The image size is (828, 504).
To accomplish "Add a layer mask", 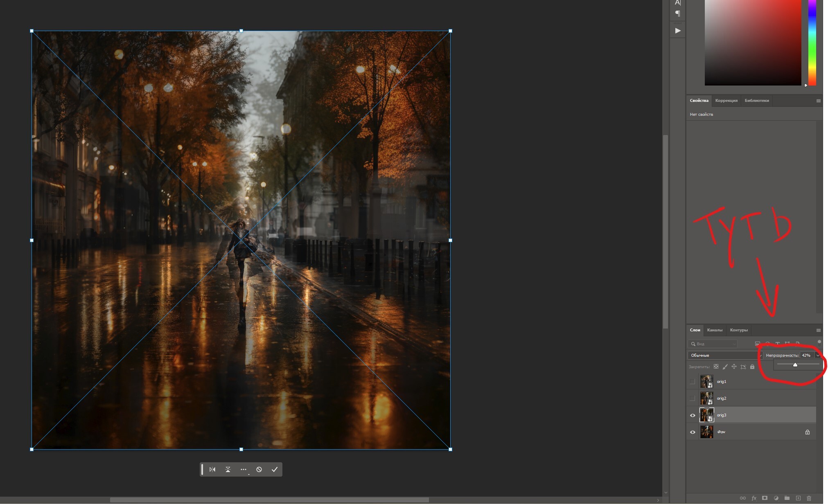I will [x=765, y=498].
